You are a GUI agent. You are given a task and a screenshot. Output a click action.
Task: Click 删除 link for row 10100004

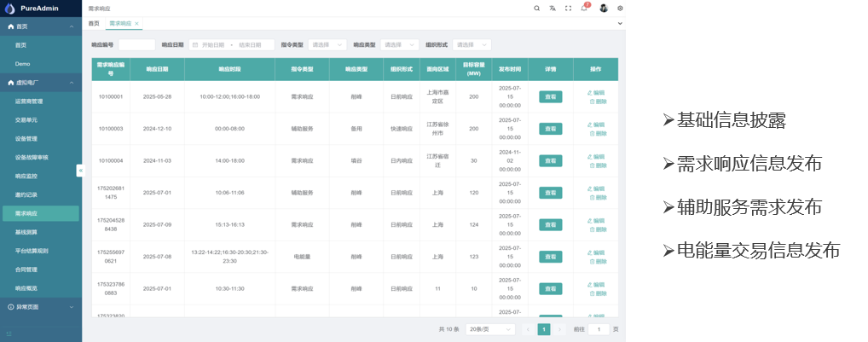point(598,165)
